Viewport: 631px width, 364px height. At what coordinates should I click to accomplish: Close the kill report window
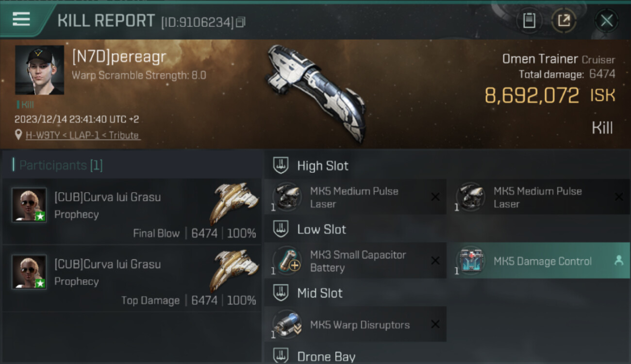(607, 20)
